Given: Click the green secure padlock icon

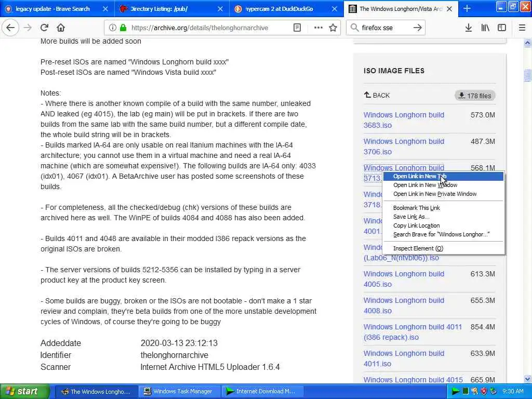Looking at the screenshot, I should click(x=123, y=28).
